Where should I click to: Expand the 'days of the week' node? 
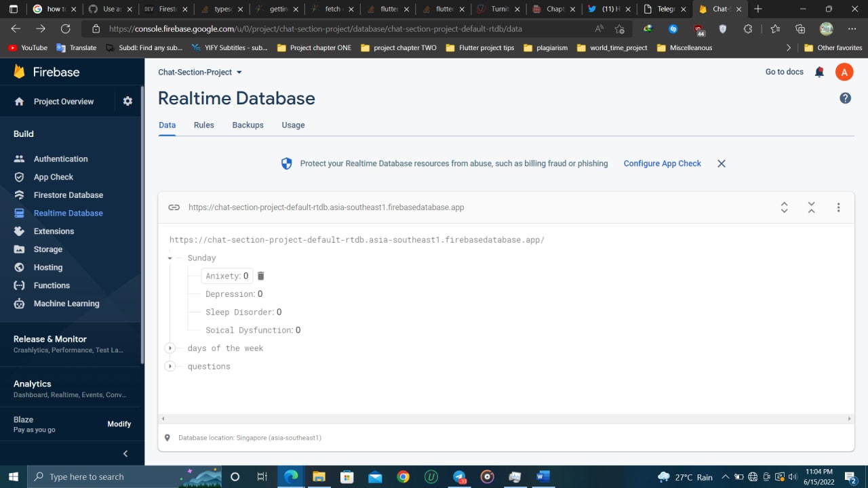tap(170, 348)
